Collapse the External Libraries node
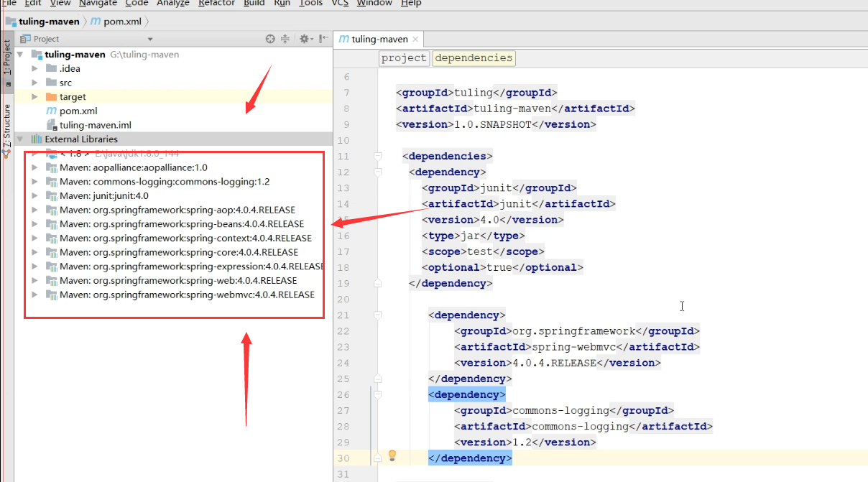Viewport: 868px width, 482px height. 20,139
